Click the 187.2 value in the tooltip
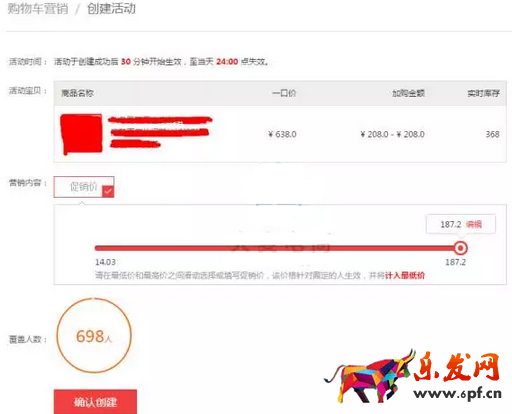The image size is (512, 414). (x=451, y=224)
